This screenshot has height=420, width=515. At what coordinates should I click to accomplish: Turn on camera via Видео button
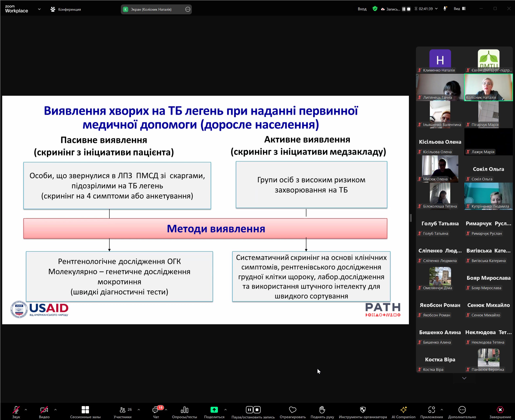(x=44, y=410)
